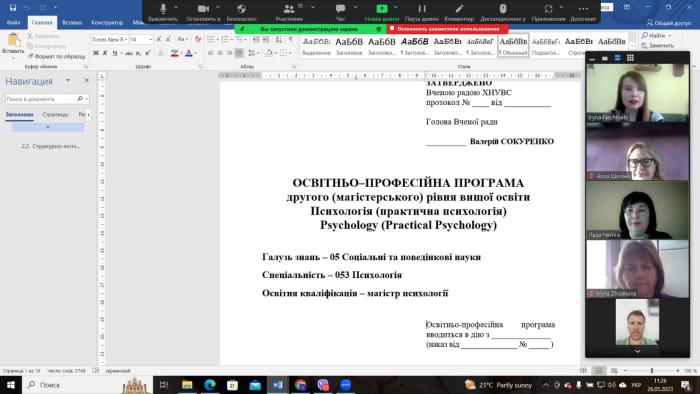Select the navigation heading item 2.2
The image size is (700, 394).
(x=51, y=146)
